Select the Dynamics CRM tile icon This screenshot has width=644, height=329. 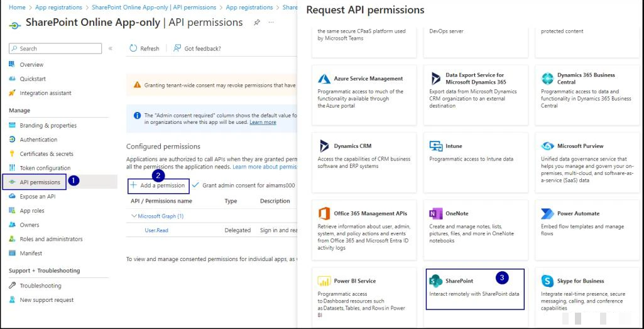point(324,146)
